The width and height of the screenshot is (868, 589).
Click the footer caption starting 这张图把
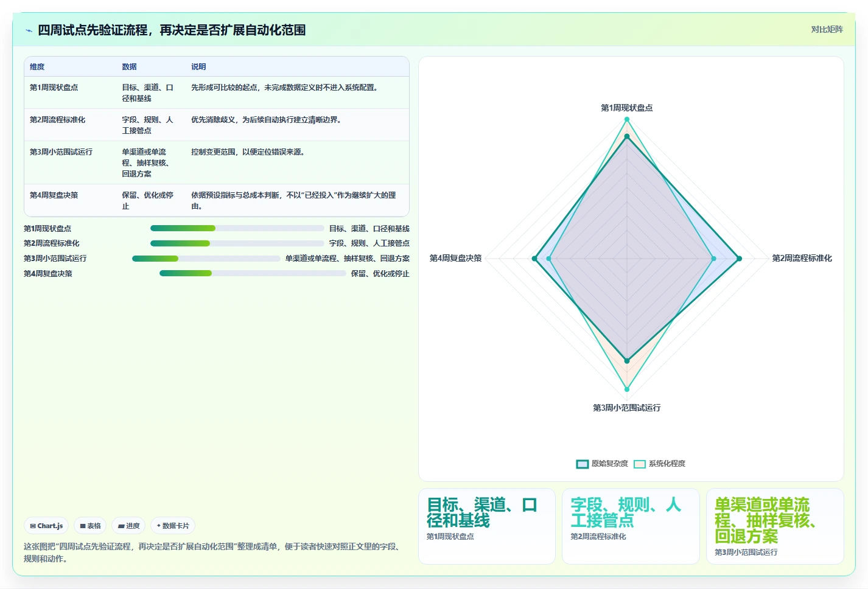tap(212, 552)
